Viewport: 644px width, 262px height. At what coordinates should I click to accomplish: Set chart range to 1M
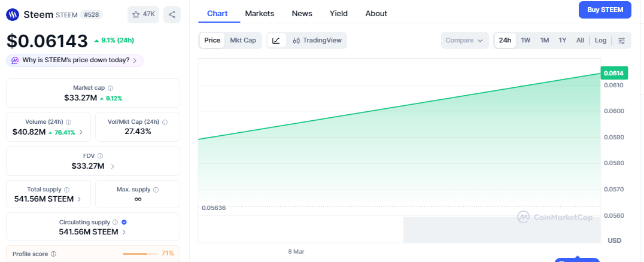coord(545,40)
